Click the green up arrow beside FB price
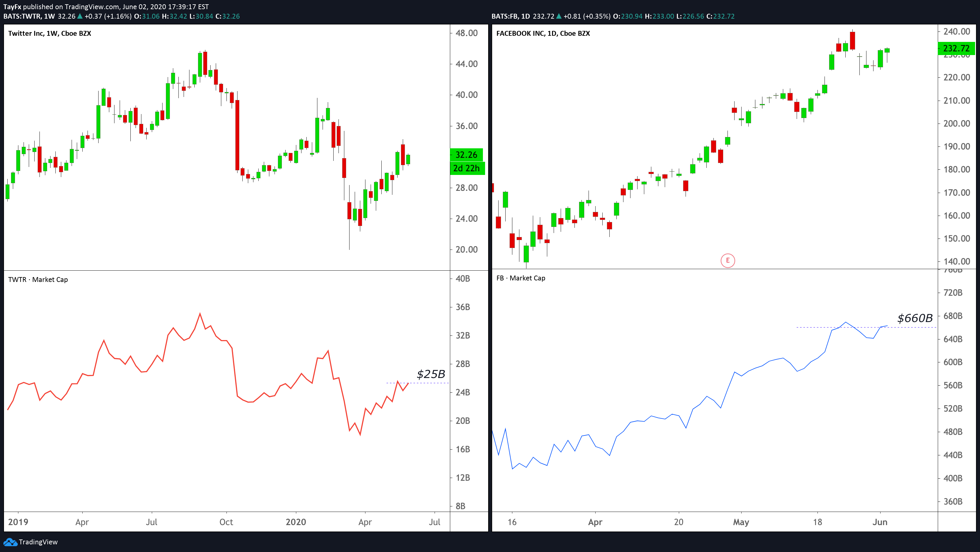Viewport: 980px width, 552px height. [559, 16]
